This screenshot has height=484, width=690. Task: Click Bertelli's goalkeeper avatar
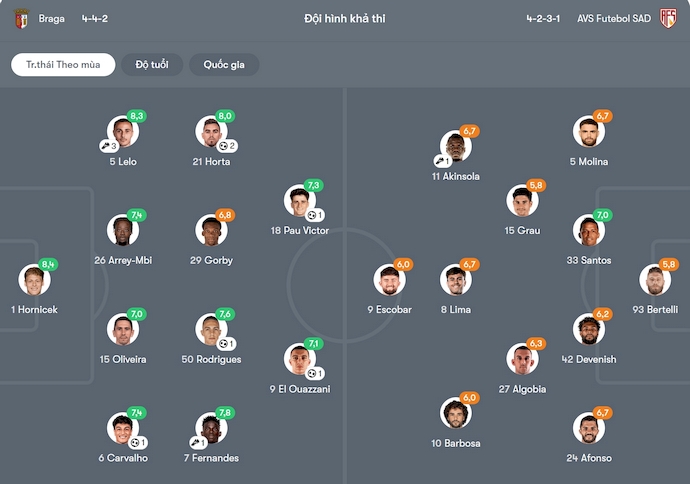pyautogui.click(x=656, y=280)
